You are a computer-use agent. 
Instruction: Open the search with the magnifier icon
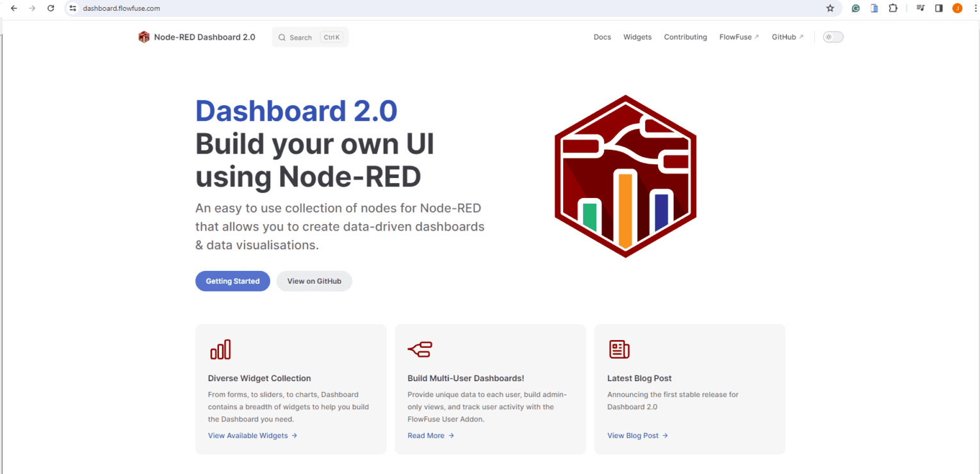(282, 37)
